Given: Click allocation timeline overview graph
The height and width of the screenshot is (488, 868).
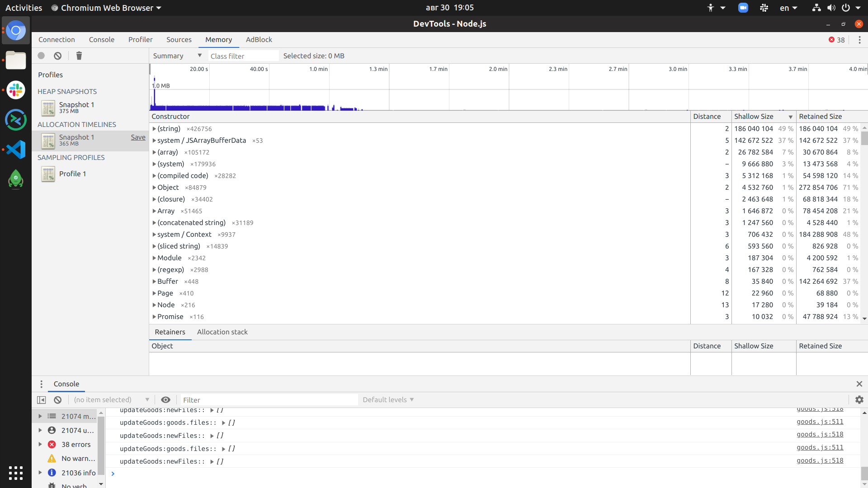Looking at the screenshot, I should pyautogui.click(x=509, y=87).
